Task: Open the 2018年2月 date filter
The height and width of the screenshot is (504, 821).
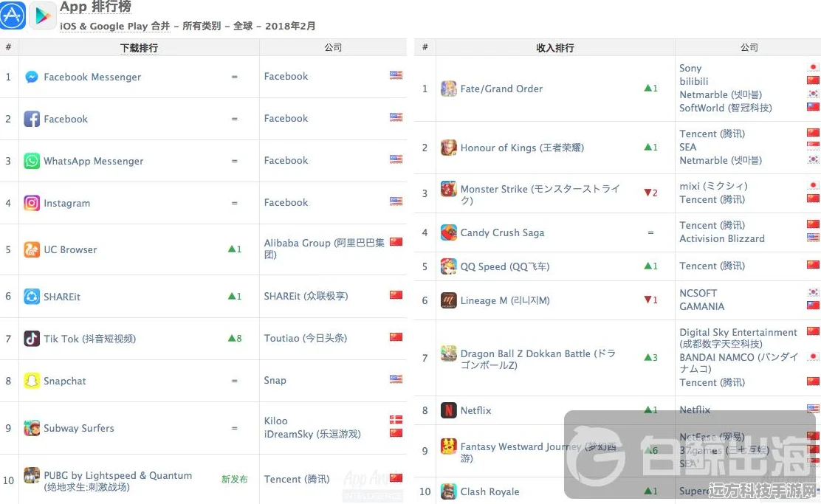Action: tap(290, 26)
